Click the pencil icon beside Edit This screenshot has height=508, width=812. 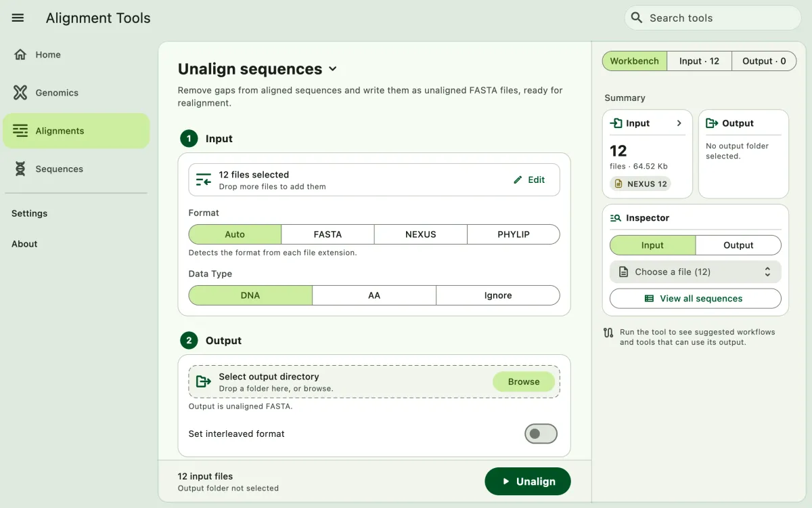pyautogui.click(x=518, y=180)
